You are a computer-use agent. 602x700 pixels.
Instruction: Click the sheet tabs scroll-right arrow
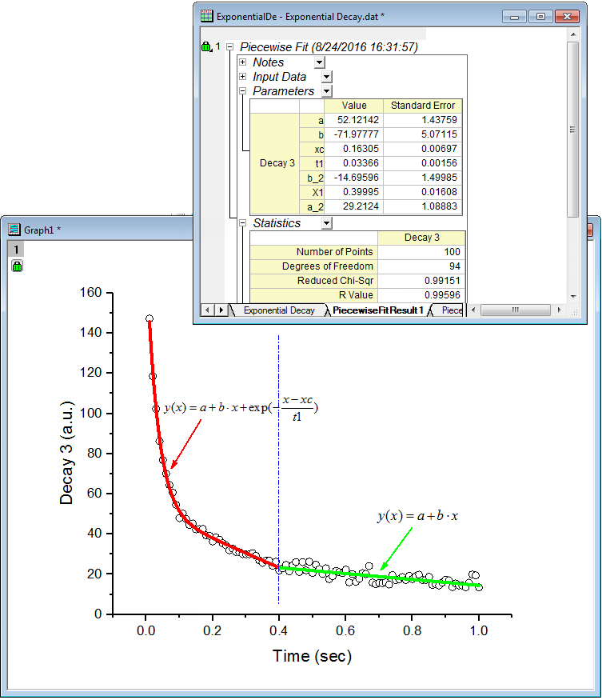click(x=221, y=310)
